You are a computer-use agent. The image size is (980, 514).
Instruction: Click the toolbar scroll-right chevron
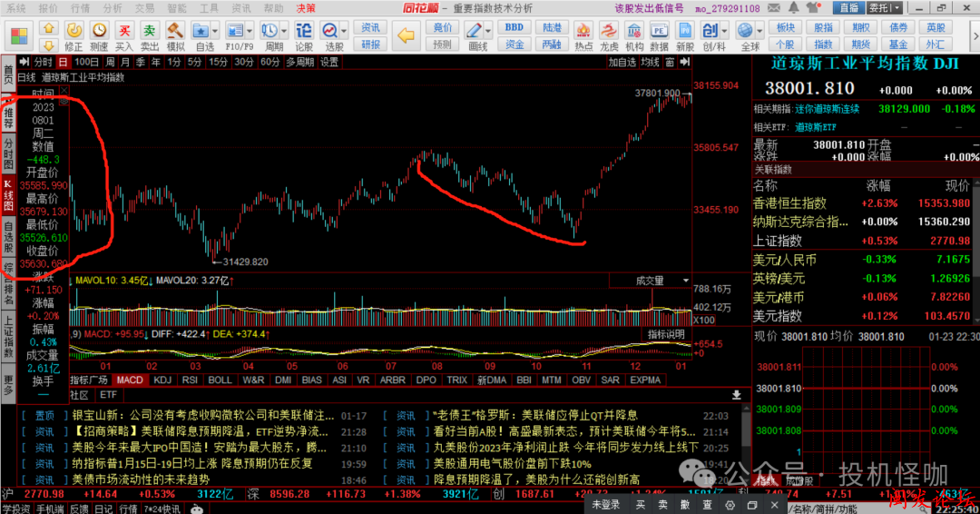pos(974,36)
